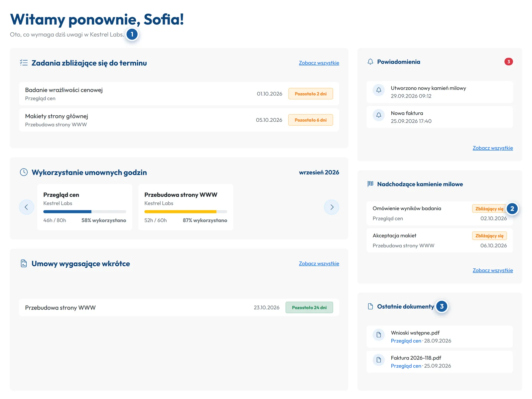Open the Wnioski wstępne.pdf document

(x=440, y=337)
